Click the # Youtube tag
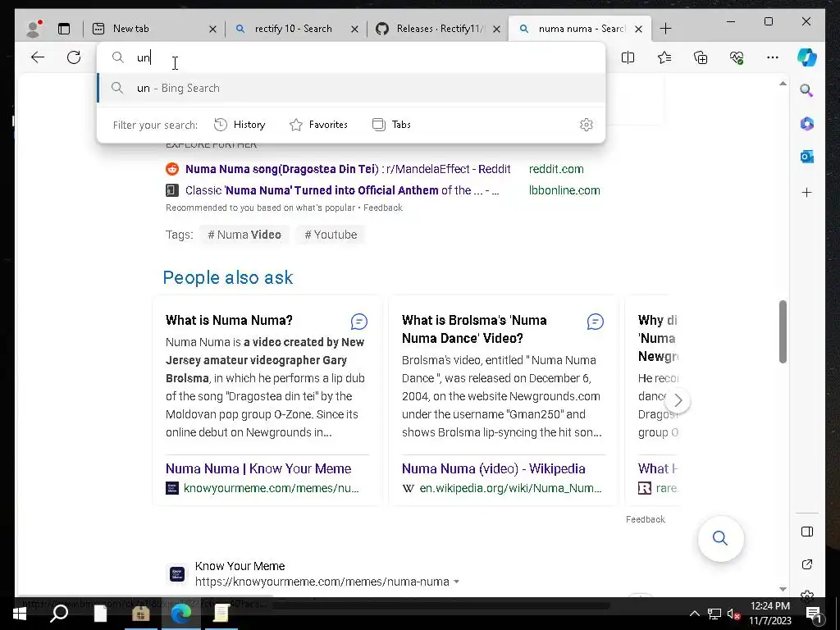Image resolution: width=840 pixels, height=630 pixels. [x=331, y=235]
